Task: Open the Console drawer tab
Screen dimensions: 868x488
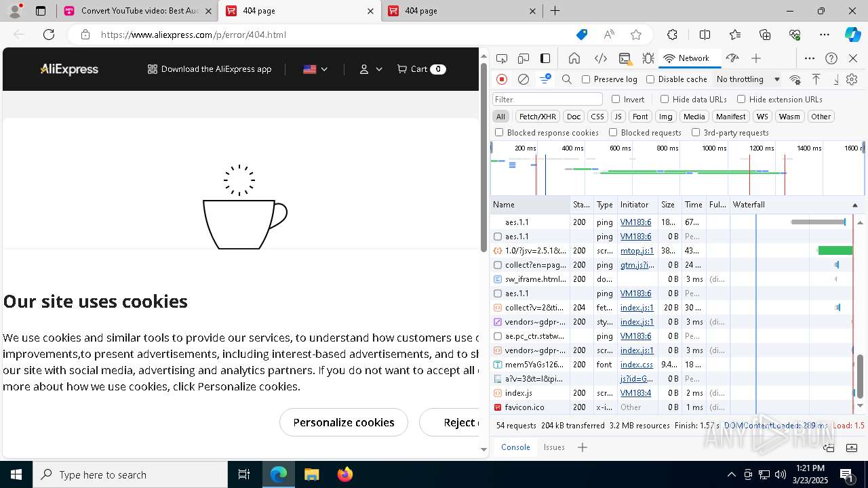Action: coord(515,447)
